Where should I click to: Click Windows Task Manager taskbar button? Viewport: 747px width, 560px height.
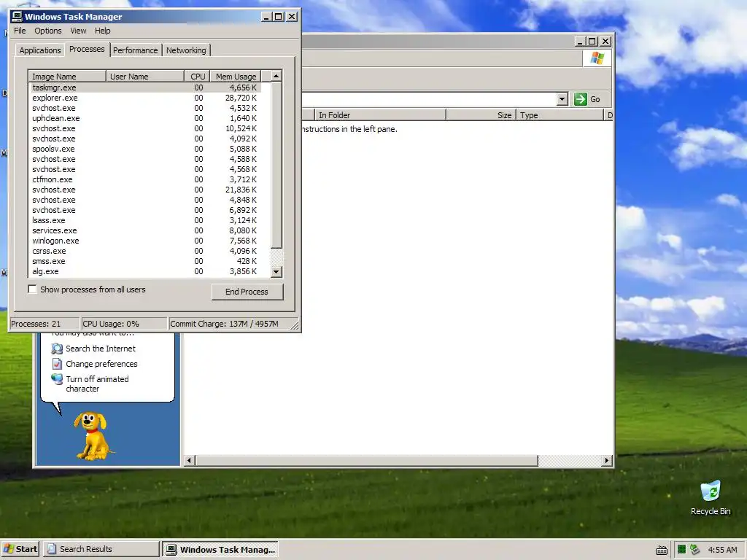click(220, 549)
